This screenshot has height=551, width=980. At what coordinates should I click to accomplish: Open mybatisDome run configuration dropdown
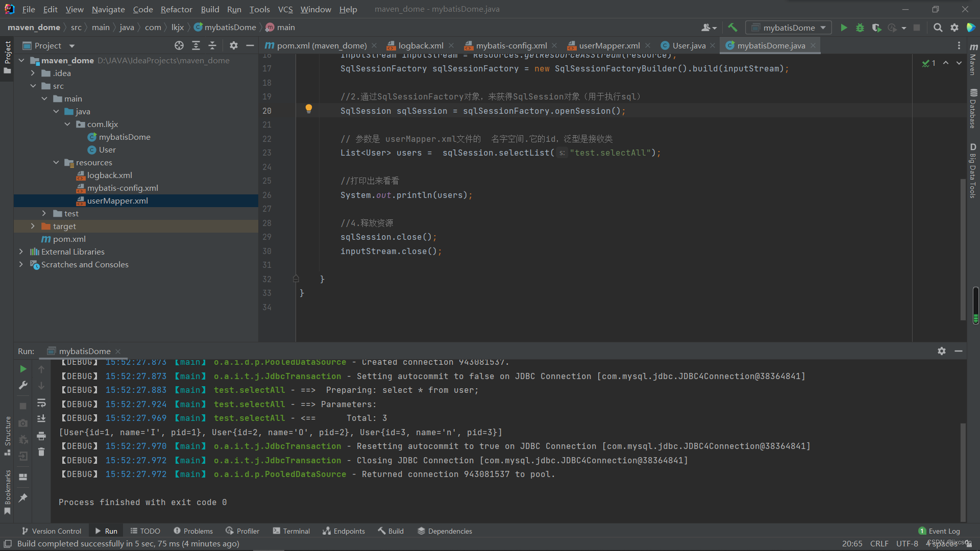[x=788, y=28]
